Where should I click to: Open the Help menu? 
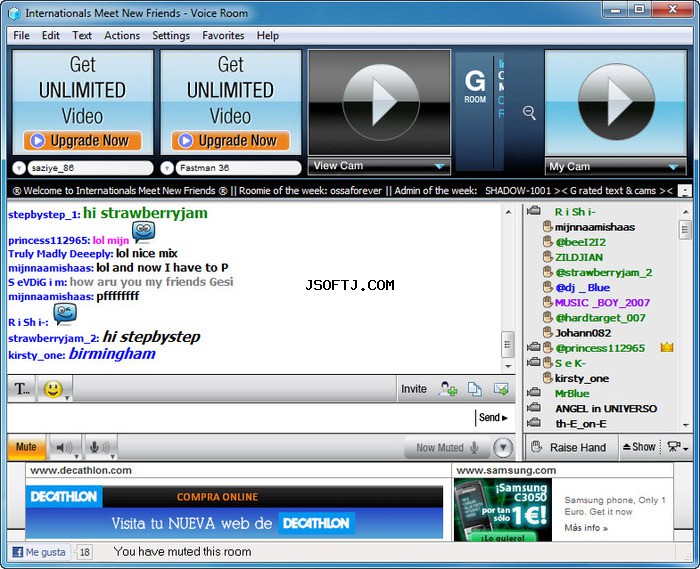268,36
